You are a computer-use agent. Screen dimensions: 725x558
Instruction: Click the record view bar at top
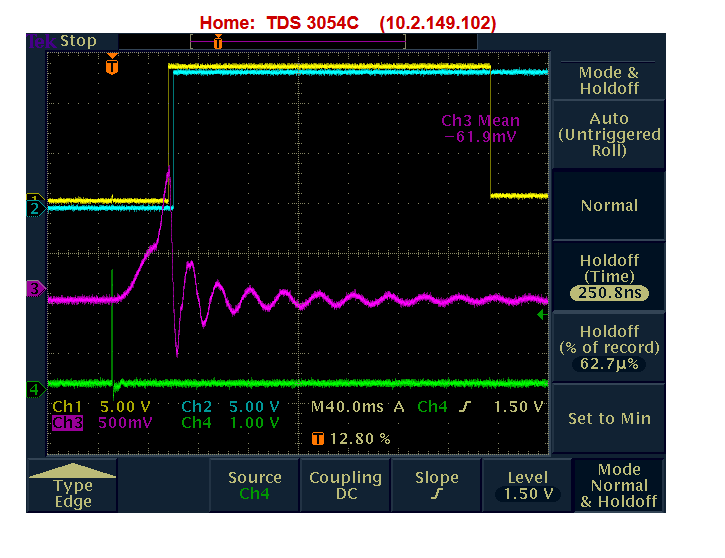(298, 42)
